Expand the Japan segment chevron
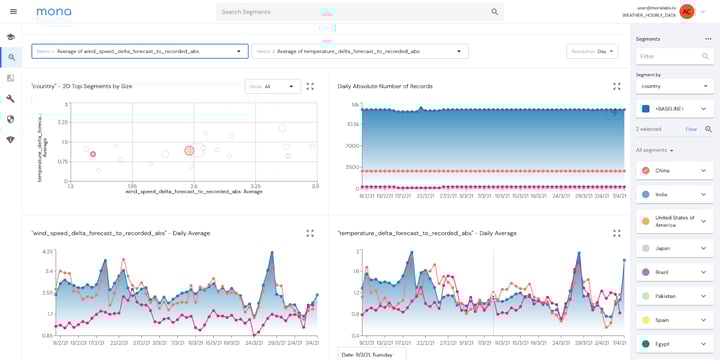 (703, 248)
